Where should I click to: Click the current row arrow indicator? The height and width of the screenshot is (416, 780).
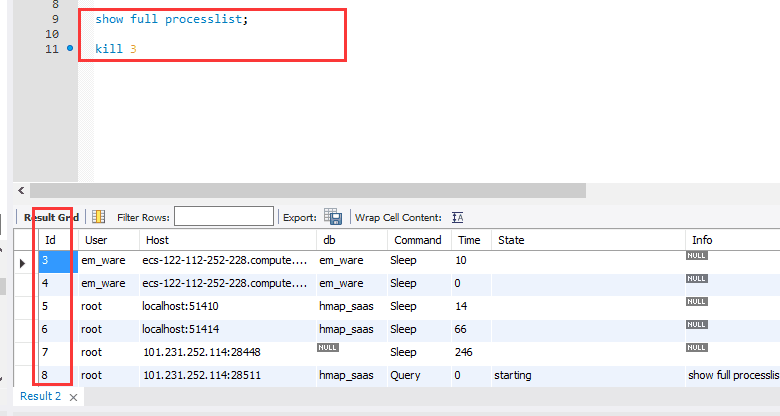click(x=23, y=262)
